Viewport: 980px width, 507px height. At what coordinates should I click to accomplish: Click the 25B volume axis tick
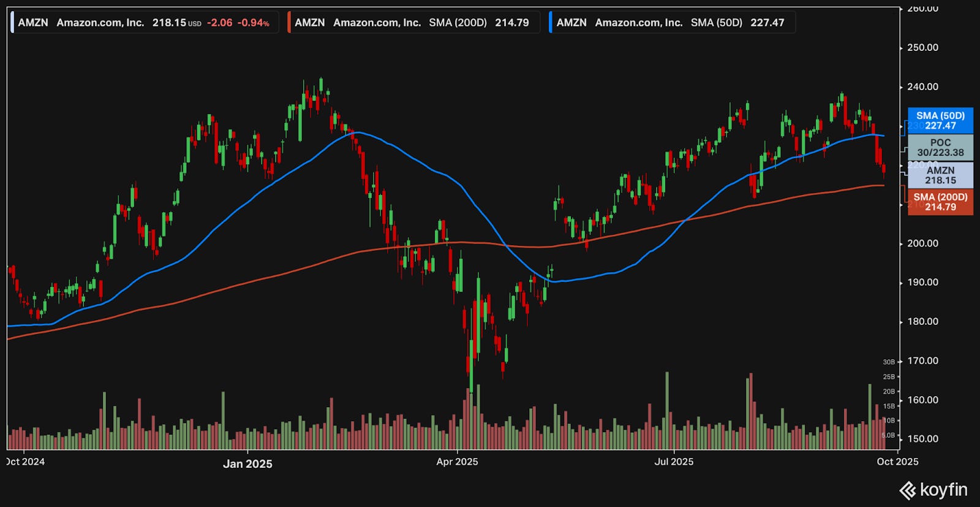pyautogui.click(x=889, y=377)
